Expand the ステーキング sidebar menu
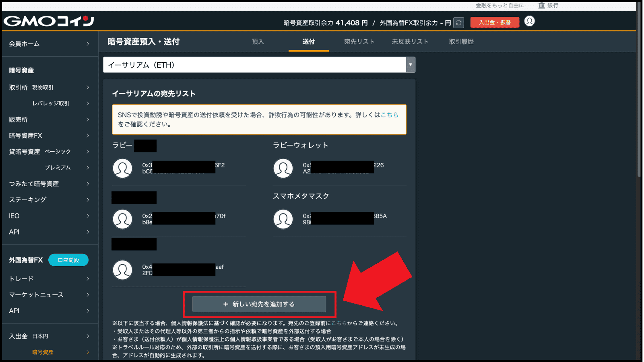644x362 pixels. pos(49,200)
